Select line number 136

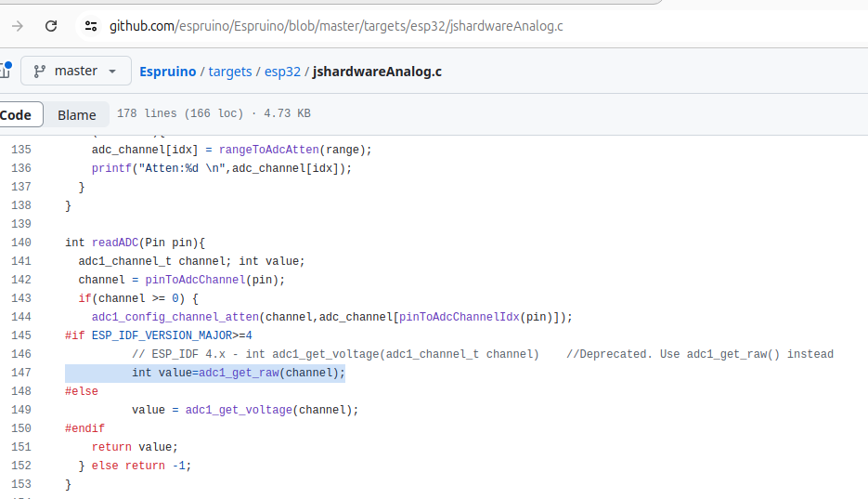click(21, 168)
